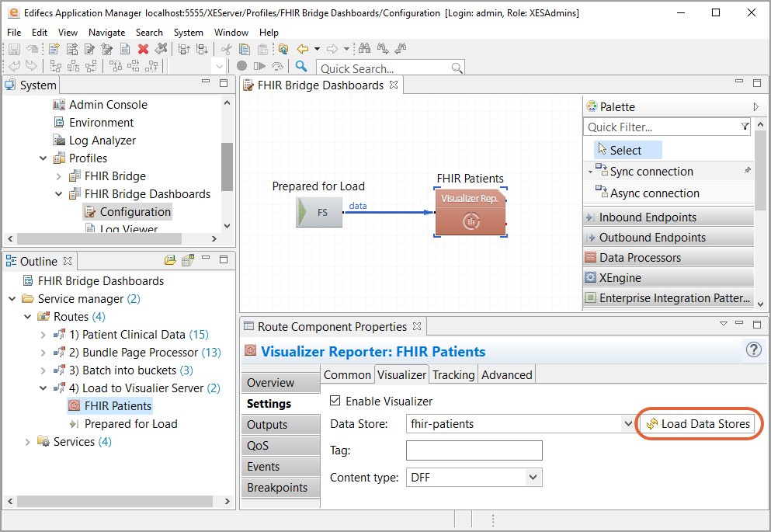Click the binoculars Find Previous icon
This screenshot has width=771, height=532.
[401, 48]
